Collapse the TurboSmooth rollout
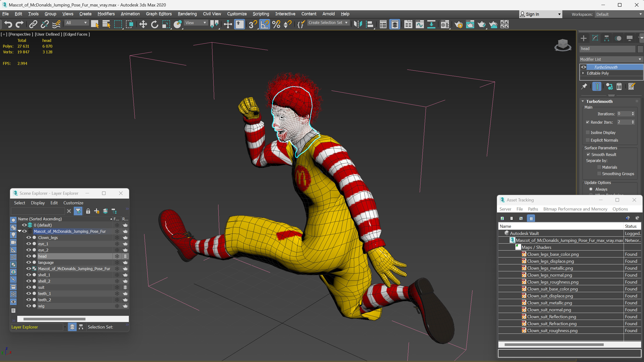Image resolution: width=644 pixels, height=362 pixels. click(x=583, y=101)
